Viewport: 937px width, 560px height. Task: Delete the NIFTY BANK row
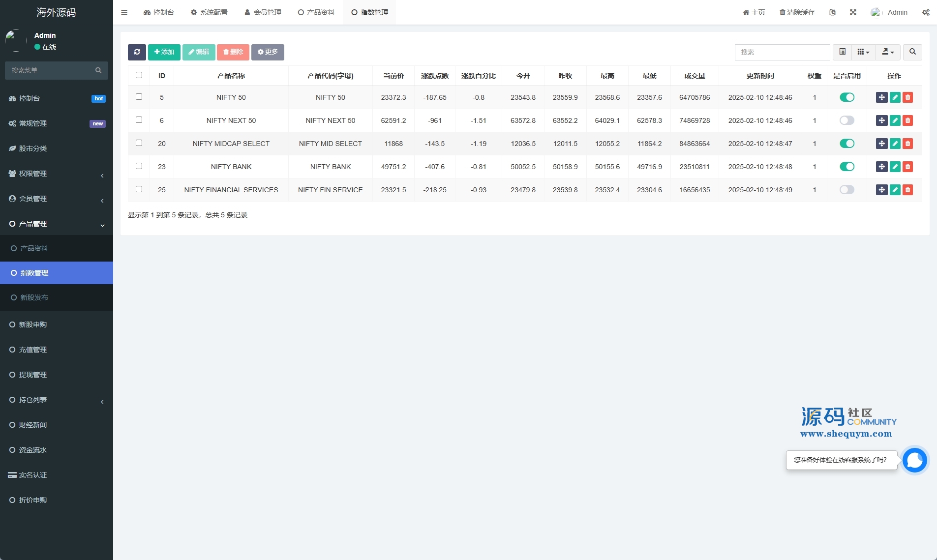907,167
